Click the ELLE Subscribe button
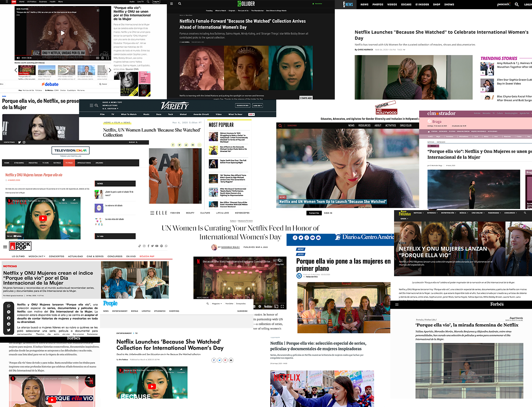 314,213
